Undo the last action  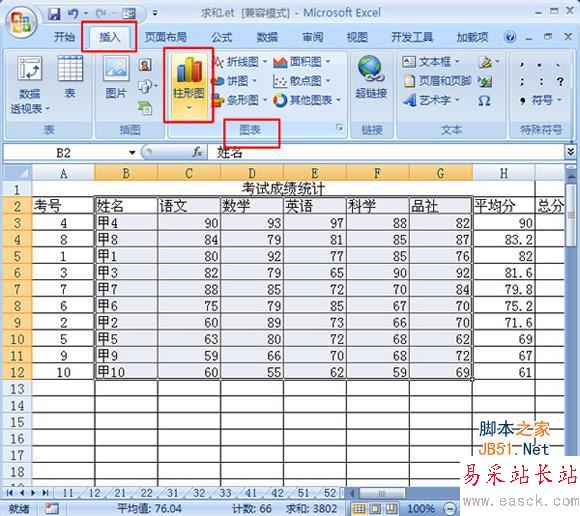pos(73,14)
